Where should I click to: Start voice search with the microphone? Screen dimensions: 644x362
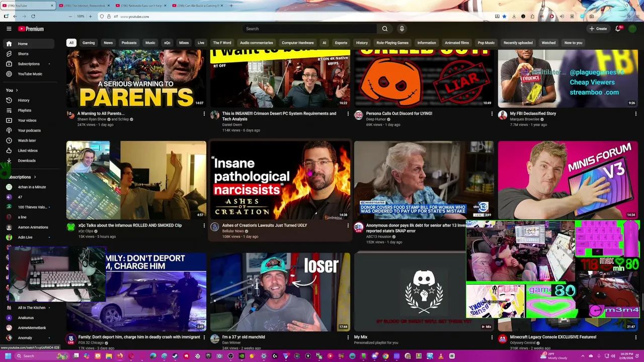401,29
